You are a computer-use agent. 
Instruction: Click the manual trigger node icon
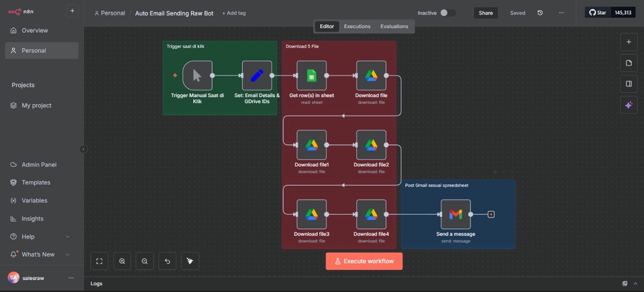197,76
